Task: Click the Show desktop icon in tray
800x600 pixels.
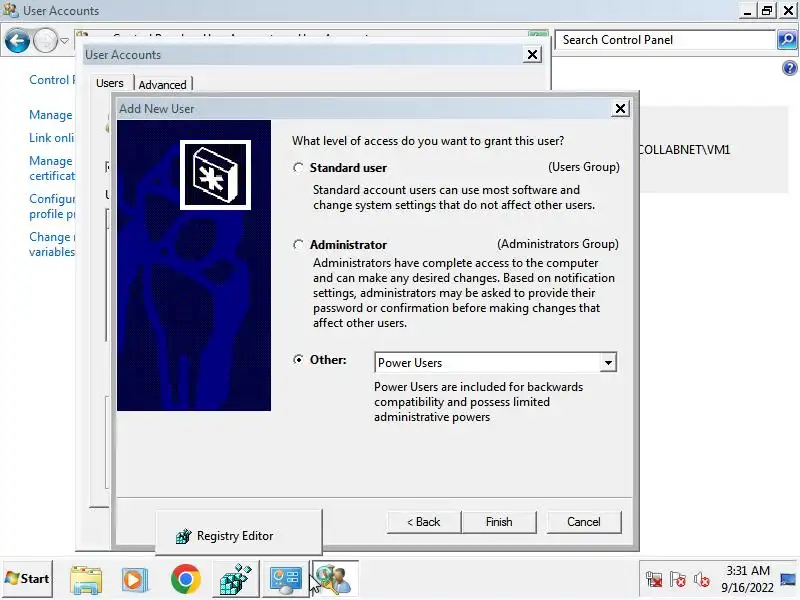Action: 788,579
